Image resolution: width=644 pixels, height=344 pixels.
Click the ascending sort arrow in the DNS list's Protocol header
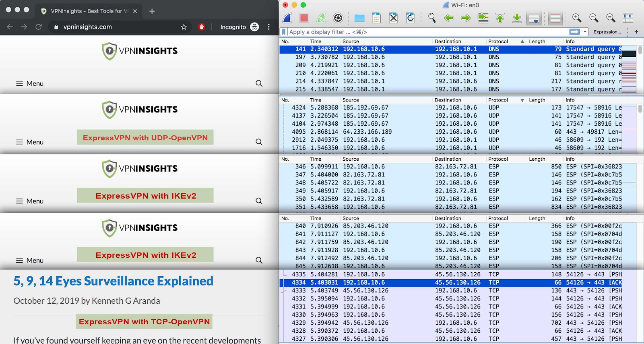click(x=522, y=41)
